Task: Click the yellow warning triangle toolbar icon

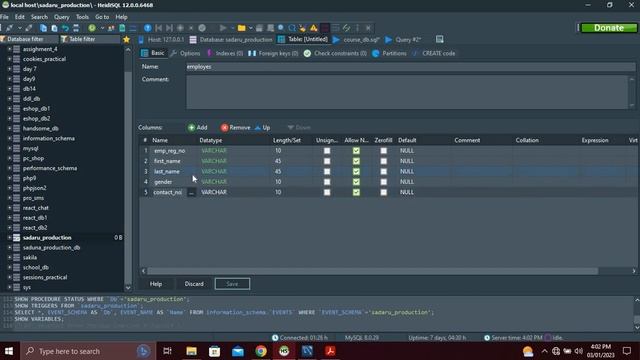Action: click(x=313, y=28)
